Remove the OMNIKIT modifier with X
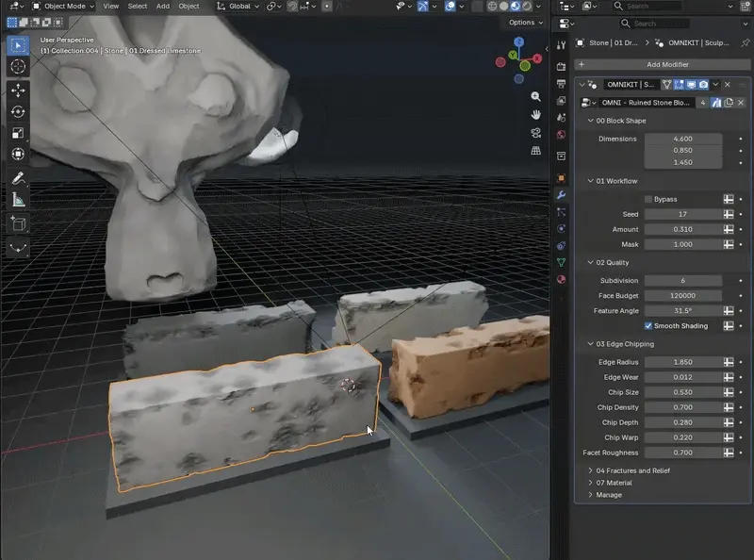754x560 pixels. [x=727, y=85]
